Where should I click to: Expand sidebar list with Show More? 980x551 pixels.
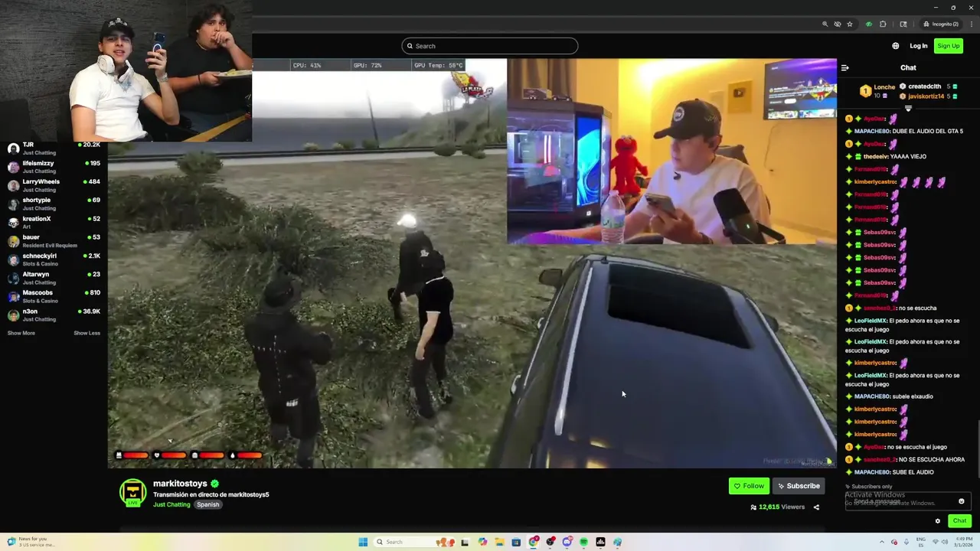point(21,333)
